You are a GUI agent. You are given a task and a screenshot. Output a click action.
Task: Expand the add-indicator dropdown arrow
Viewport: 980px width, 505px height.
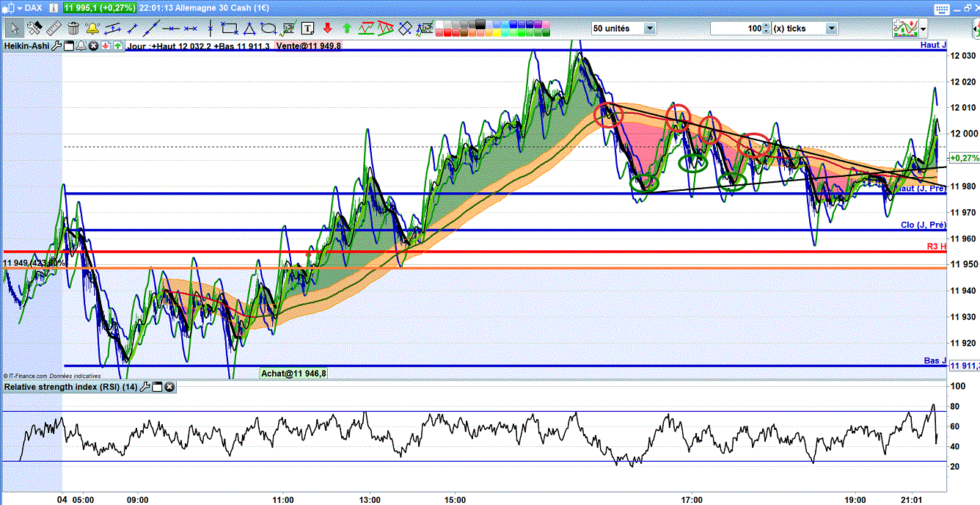(923, 29)
